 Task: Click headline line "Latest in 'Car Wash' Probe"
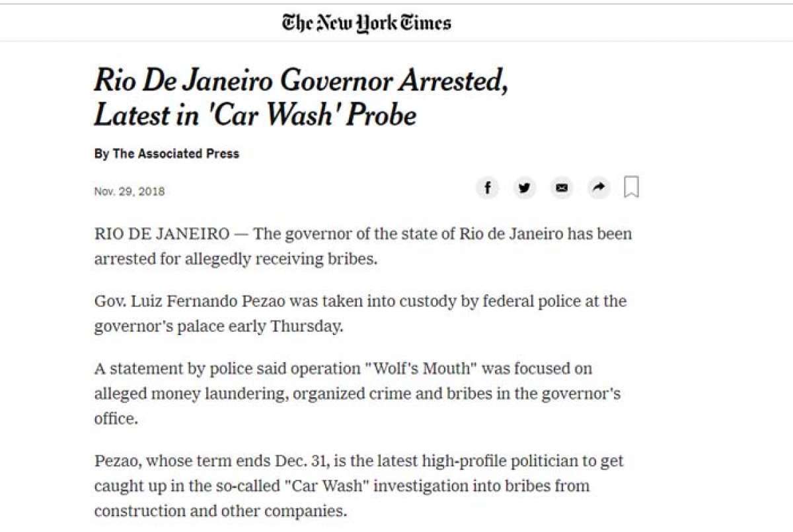click(255, 116)
